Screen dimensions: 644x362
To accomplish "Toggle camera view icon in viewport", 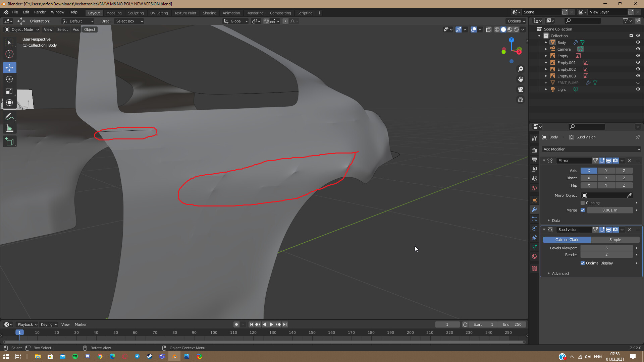I will pos(521,89).
